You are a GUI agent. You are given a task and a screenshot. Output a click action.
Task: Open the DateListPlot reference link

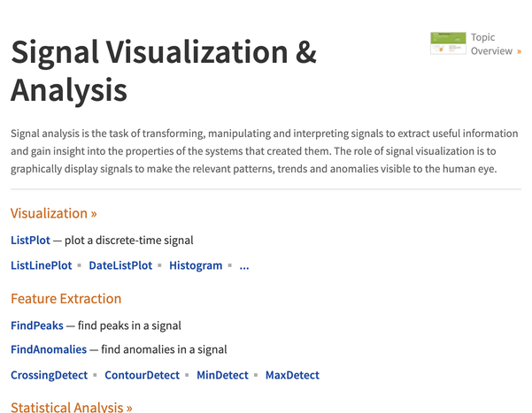pyautogui.click(x=120, y=265)
